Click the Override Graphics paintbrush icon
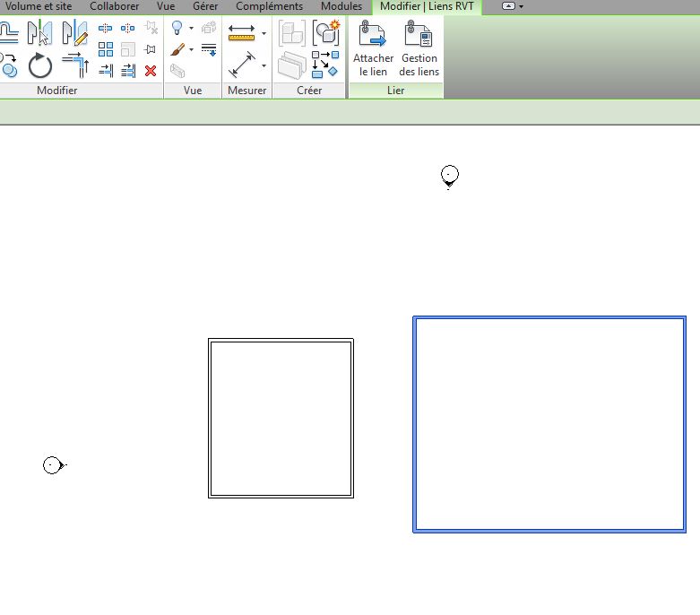The image size is (700, 615). click(177, 49)
